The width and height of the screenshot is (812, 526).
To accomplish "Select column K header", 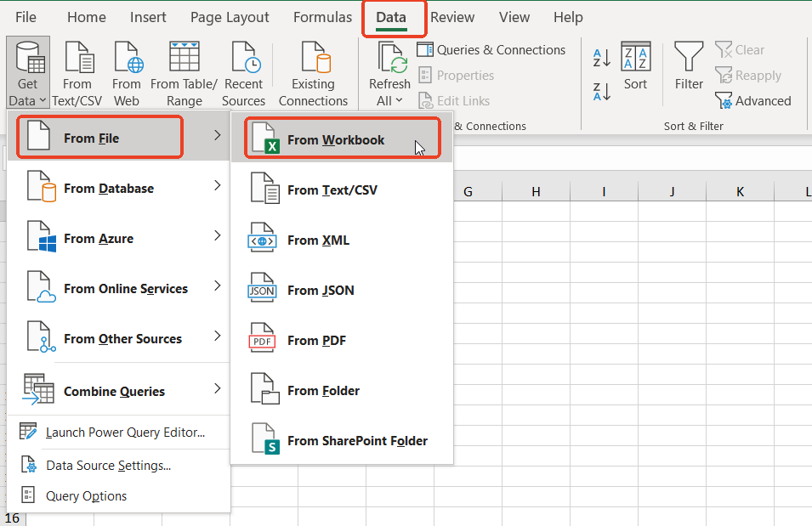I will click(740, 191).
